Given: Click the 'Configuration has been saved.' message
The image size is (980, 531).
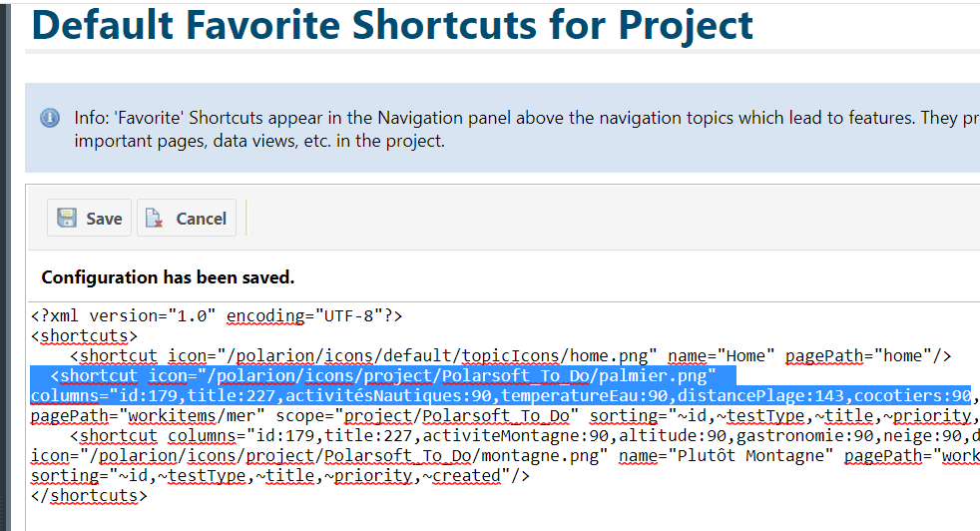Looking at the screenshot, I should [168, 277].
